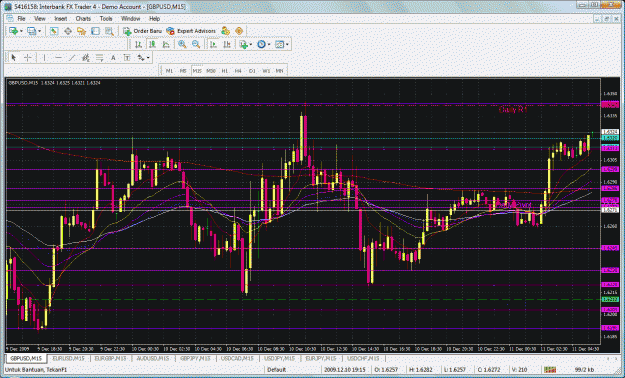625x378 pixels.
Task: Open the Charts menu
Action: (x=83, y=18)
